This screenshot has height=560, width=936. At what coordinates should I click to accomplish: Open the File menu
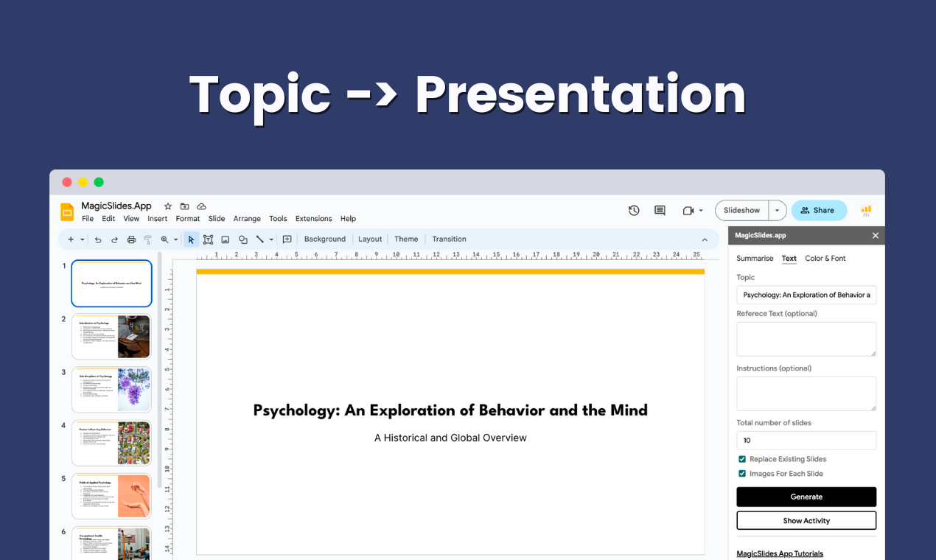tap(88, 219)
